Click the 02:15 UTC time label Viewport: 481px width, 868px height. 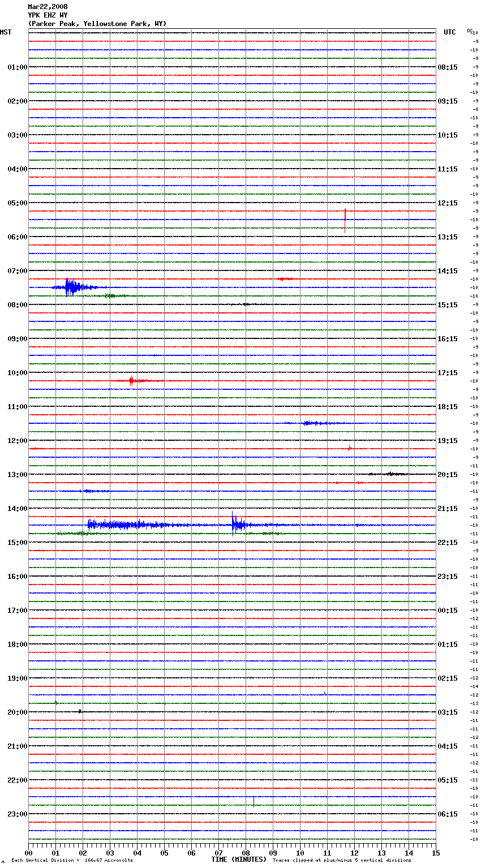pos(448,678)
